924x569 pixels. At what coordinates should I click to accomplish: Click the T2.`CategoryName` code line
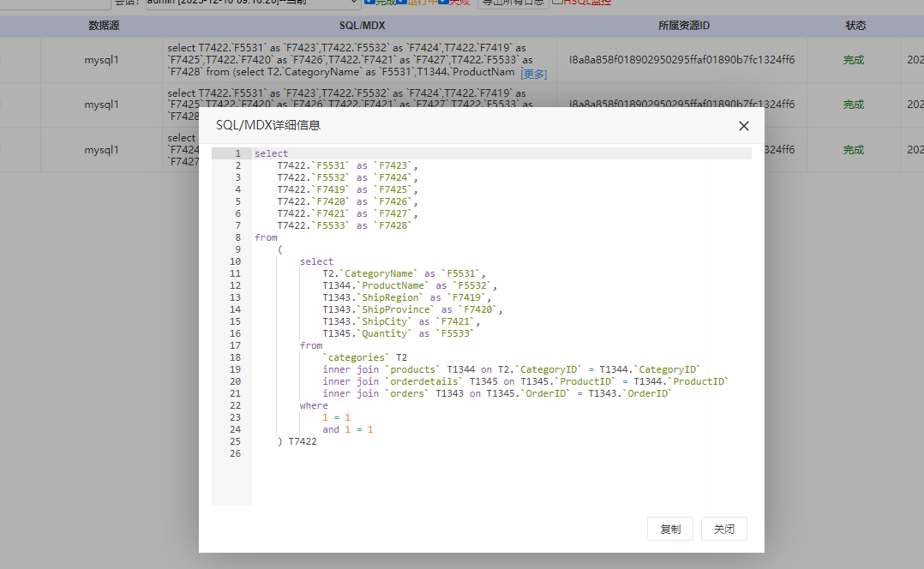tap(404, 273)
